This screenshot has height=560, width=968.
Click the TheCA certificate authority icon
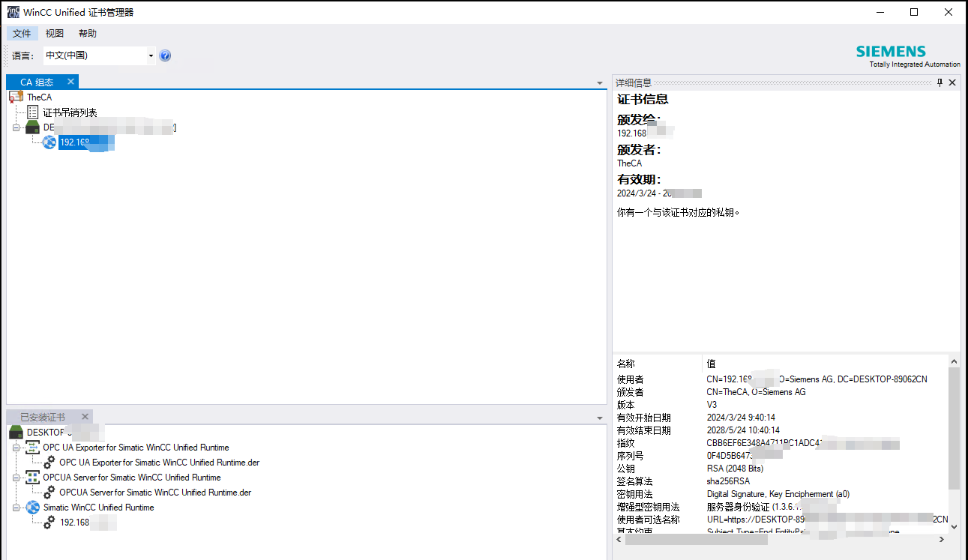point(16,97)
